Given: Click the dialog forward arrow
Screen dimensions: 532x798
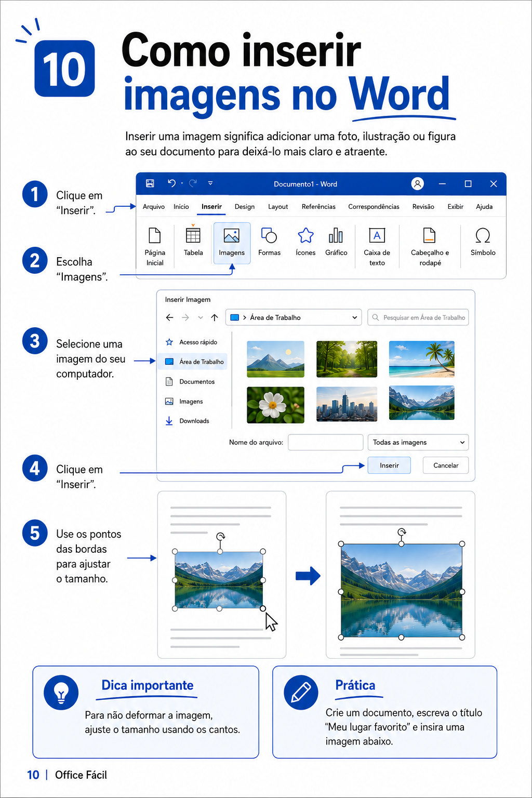Looking at the screenshot, I should coord(185,317).
